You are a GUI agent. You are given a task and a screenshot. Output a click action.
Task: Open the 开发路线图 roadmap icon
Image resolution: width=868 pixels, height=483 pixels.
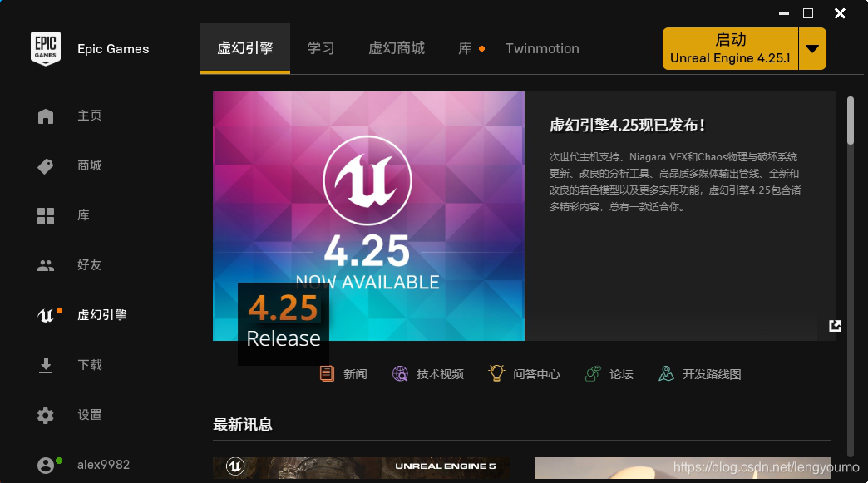point(665,374)
